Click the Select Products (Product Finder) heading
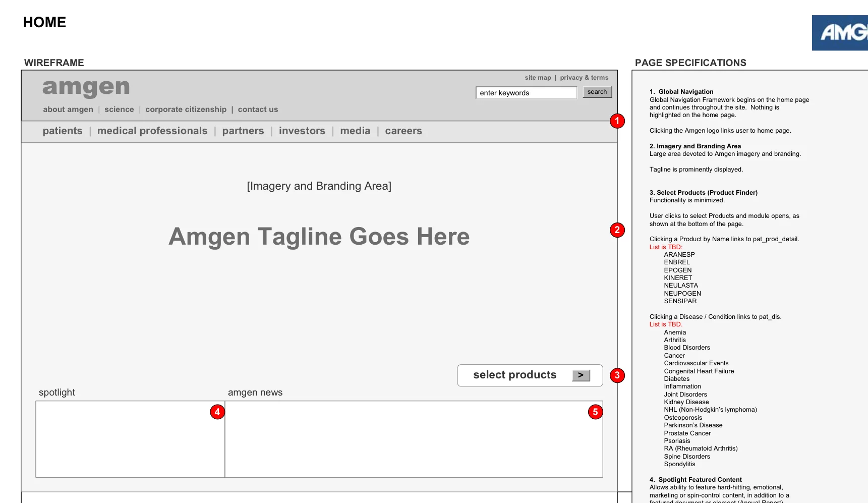The image size is (868, 503). [x=704, y=193]
